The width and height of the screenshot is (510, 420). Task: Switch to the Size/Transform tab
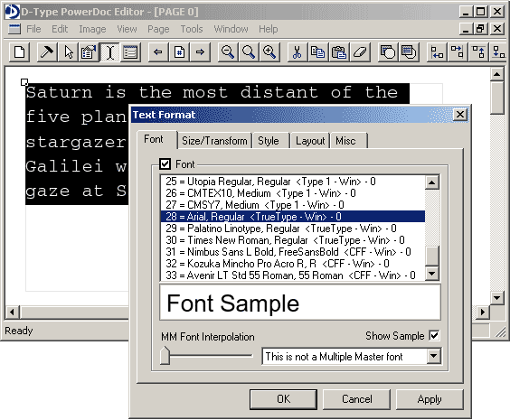click(214, 141)
